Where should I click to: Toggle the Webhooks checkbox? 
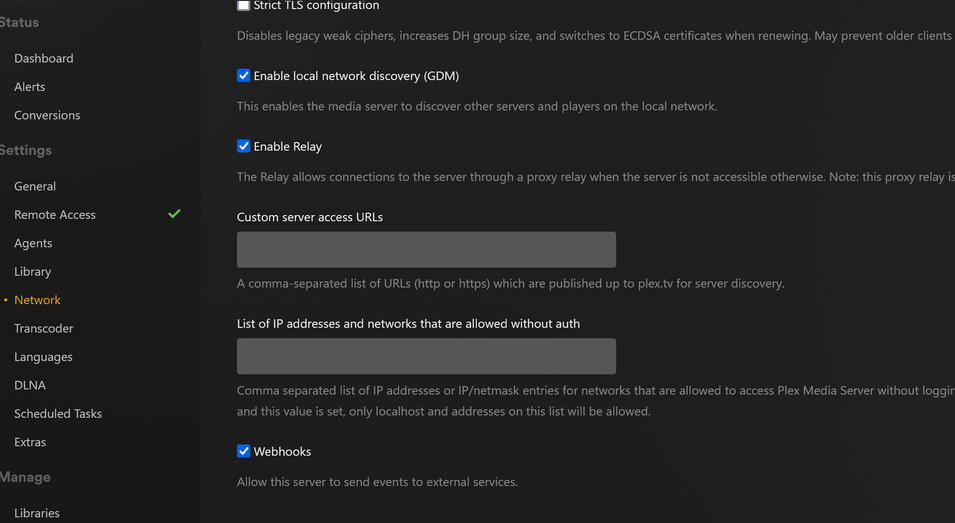tap(243, 451)
